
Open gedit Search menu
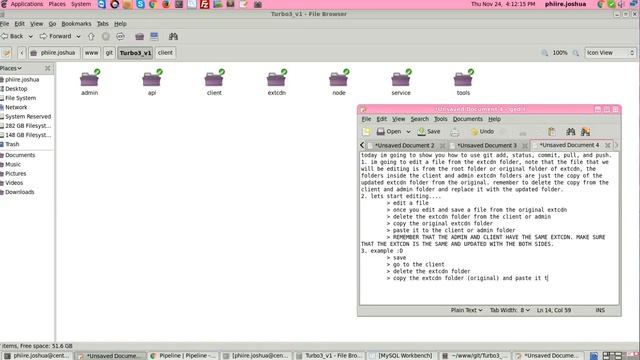click(420, 119)
